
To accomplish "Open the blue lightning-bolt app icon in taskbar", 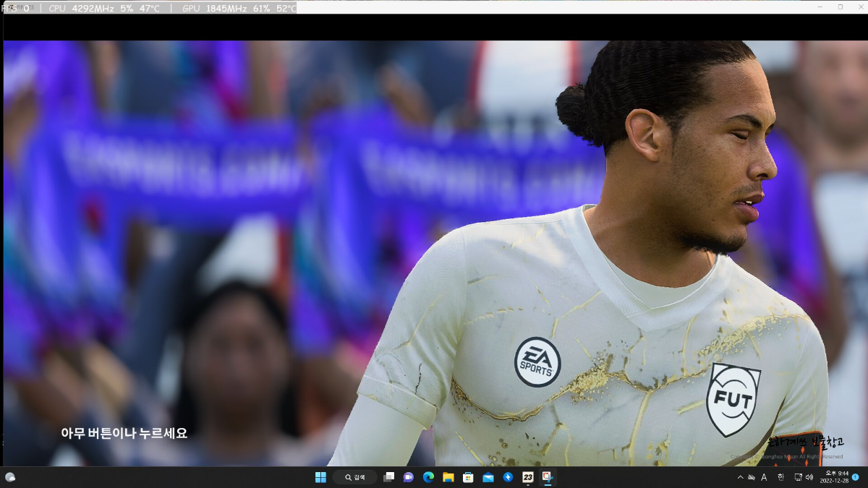I will click(508, 477).
